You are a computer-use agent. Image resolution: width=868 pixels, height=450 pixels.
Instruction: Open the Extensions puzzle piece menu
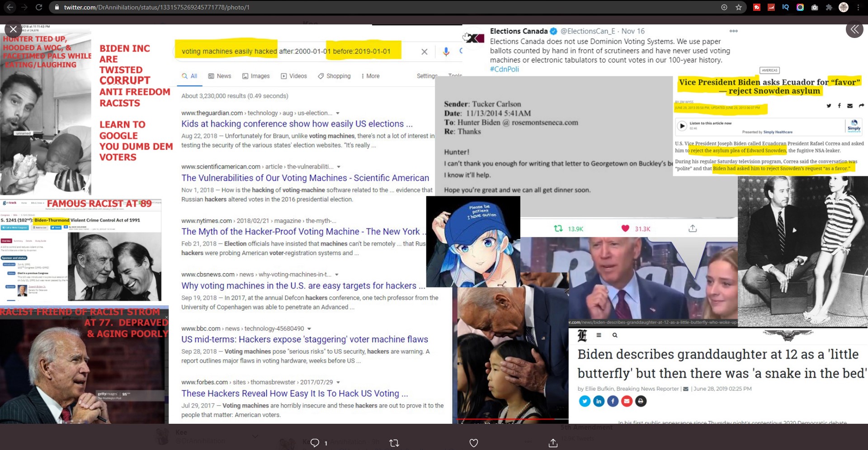pyautogui.click(x=829, y=7)
